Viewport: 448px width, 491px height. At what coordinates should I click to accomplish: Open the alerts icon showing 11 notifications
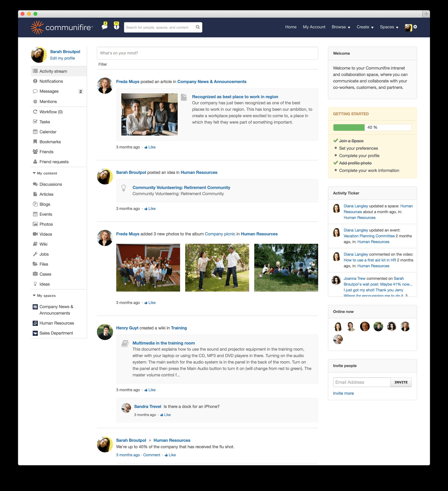coord(116,27)
